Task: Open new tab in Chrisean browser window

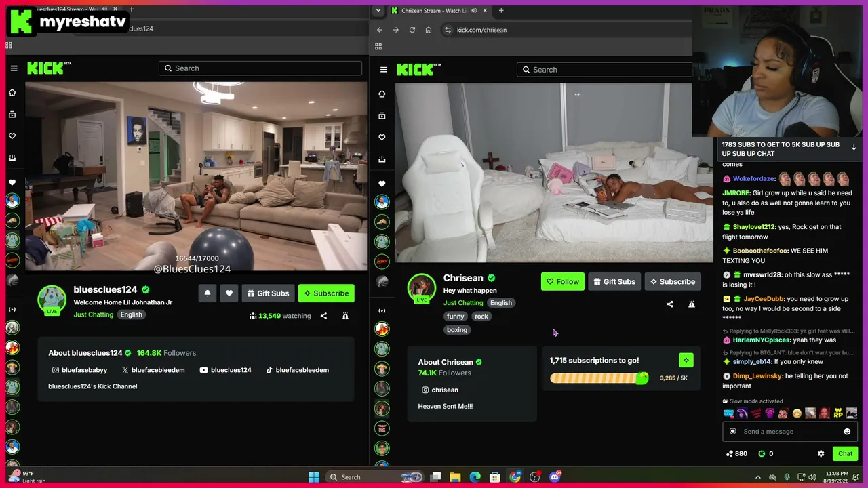Action: (x=501, y=11)
